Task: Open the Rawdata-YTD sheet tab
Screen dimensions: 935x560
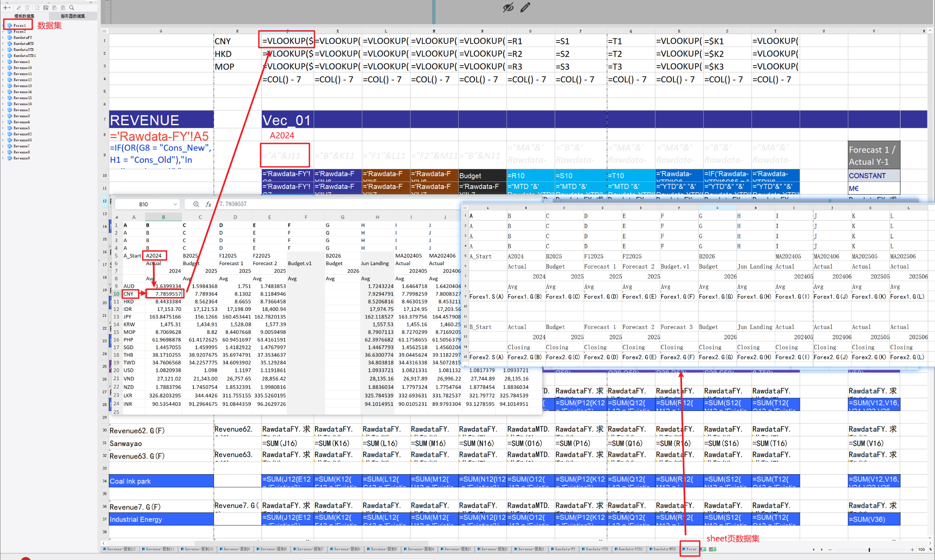Action: tap(596, 549)
